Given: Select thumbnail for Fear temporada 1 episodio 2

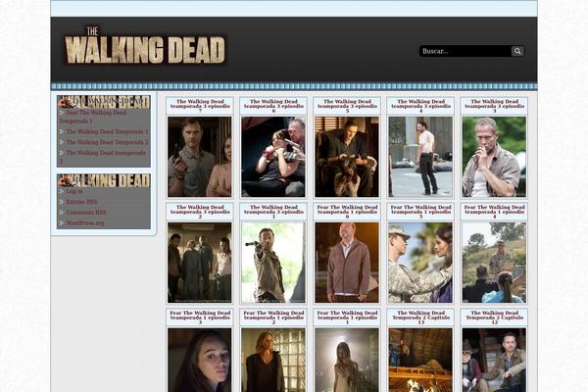Looking at the screenshot, I should click(x=273, y=360).
